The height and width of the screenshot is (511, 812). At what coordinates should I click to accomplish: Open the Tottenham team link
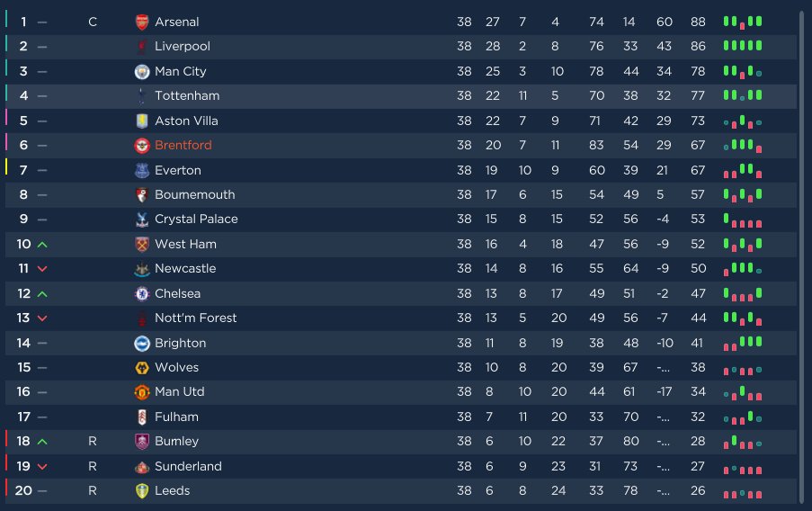click(x=187, y=96)
